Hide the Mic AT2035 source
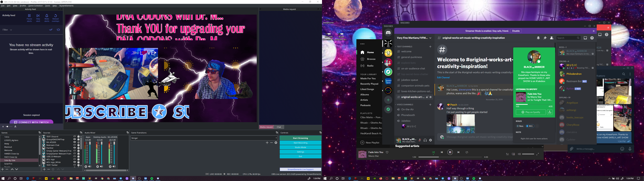Image resolution: width=644 pixels, height=181 pixels. click(74, 142)
